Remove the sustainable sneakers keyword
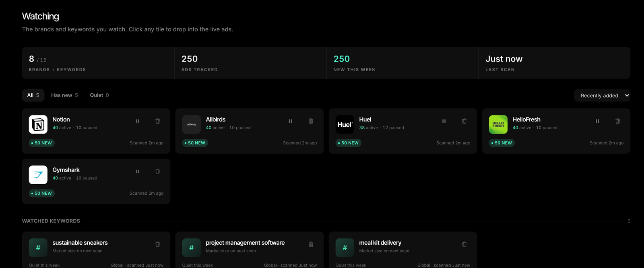This screenshot has height=268, width=644. click(x=158, y=244)
